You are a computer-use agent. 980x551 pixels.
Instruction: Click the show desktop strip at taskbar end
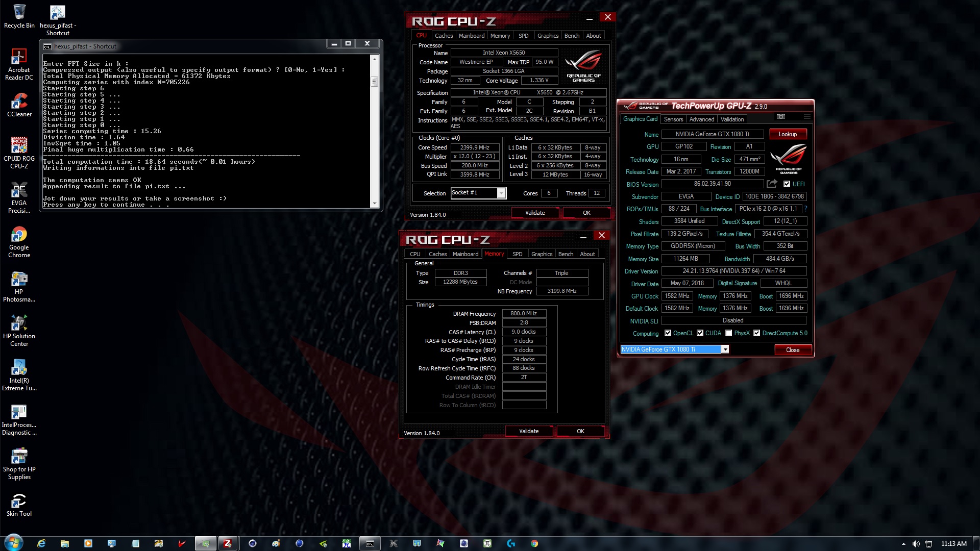(x=976, y=543)
